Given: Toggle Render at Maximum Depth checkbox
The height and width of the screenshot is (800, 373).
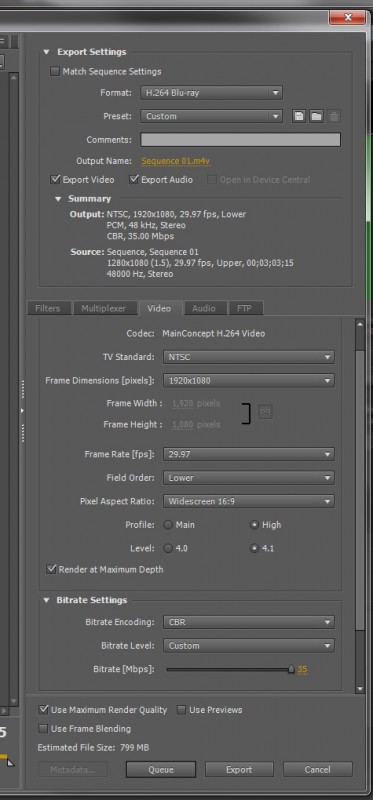Looking at the screenshot, I should pos(51,569).
